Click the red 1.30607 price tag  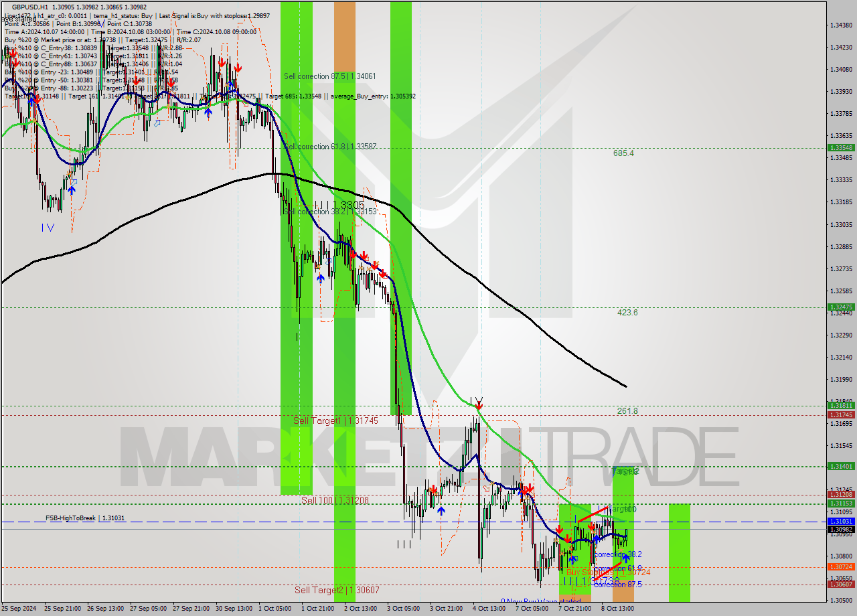pyautogui.click(x=841, y=585)
